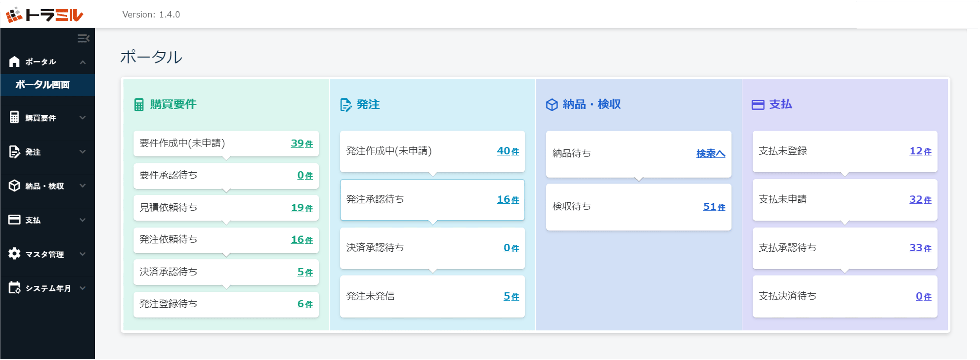Screen dimensions: 980x360
Task: Click the 検収待ち label
Action: (x=571, y=206)
